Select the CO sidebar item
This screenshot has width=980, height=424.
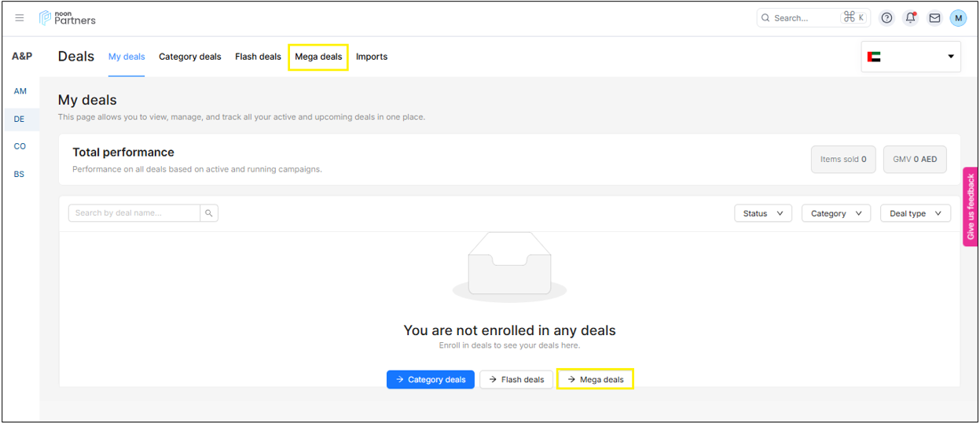pyautogui.click(x=20, y=146)
